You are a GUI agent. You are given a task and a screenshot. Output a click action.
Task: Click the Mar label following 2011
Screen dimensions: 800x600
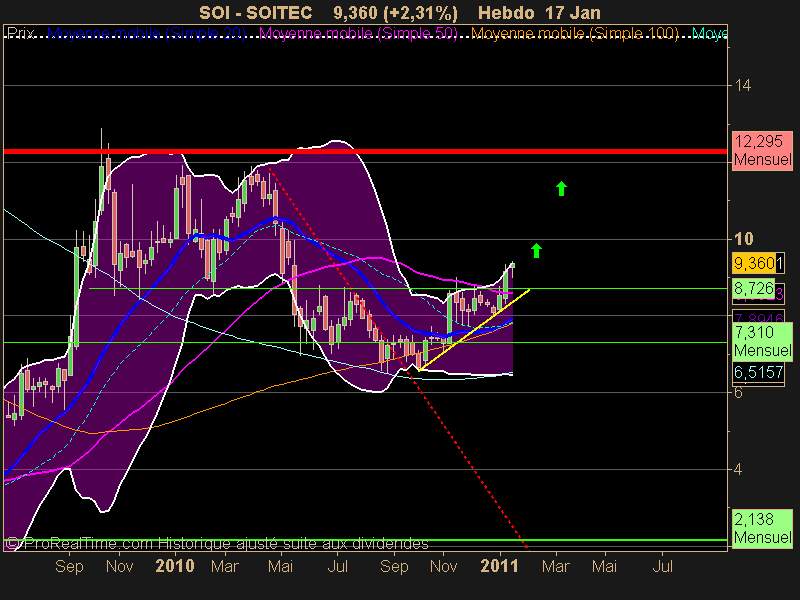(556, 566)
